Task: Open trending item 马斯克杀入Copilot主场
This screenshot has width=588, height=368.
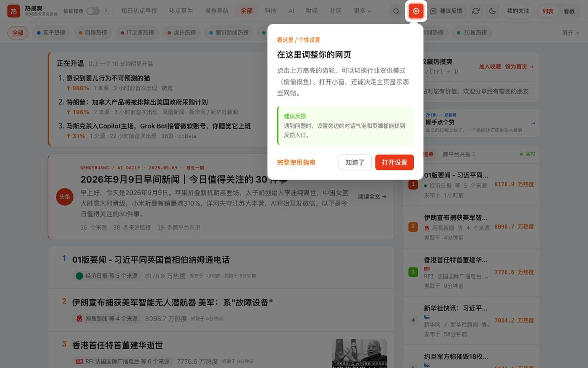Action: [158, 126]
